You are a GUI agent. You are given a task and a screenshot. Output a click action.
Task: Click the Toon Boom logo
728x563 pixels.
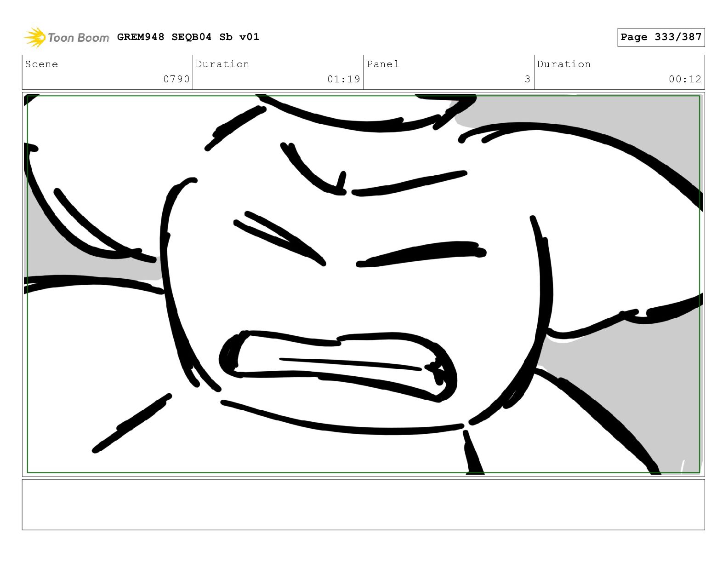(67, 37)
